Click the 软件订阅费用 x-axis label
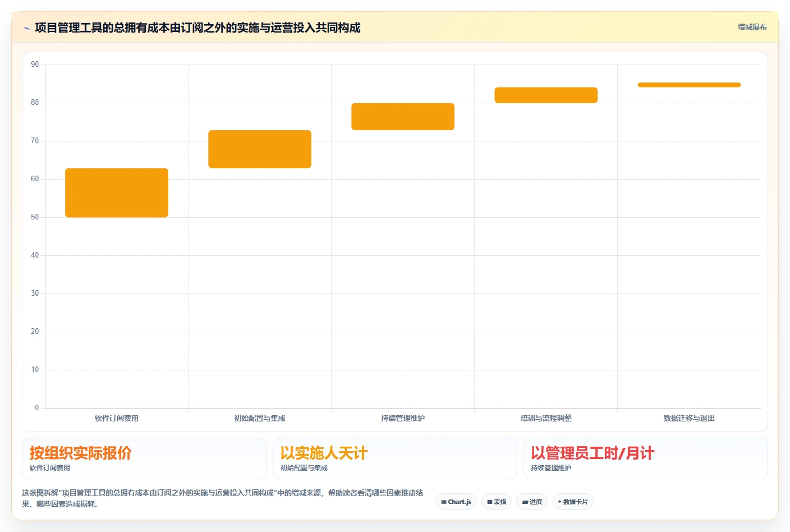The width and height of the screenshot is (790, 532). tap(117, 418)
